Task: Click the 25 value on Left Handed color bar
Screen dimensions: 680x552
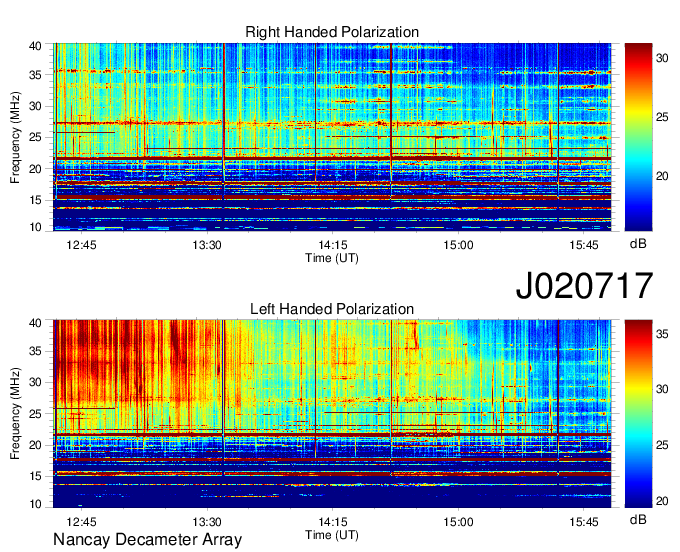Action: click(662, 445)
